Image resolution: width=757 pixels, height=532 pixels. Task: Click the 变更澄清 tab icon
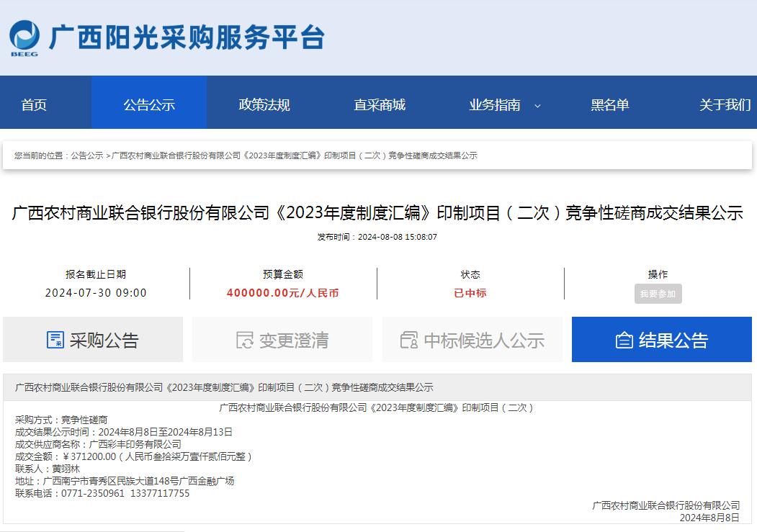pos(245,340)
